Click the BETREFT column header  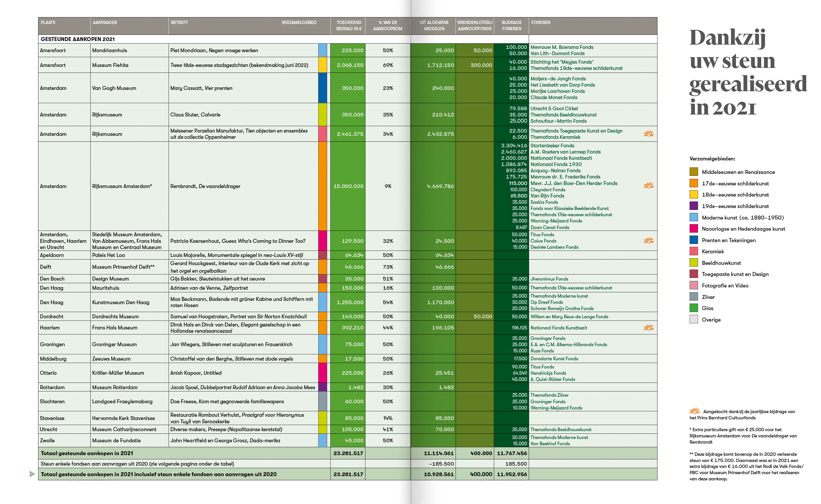pyautogui.click(x=180, y=22)
